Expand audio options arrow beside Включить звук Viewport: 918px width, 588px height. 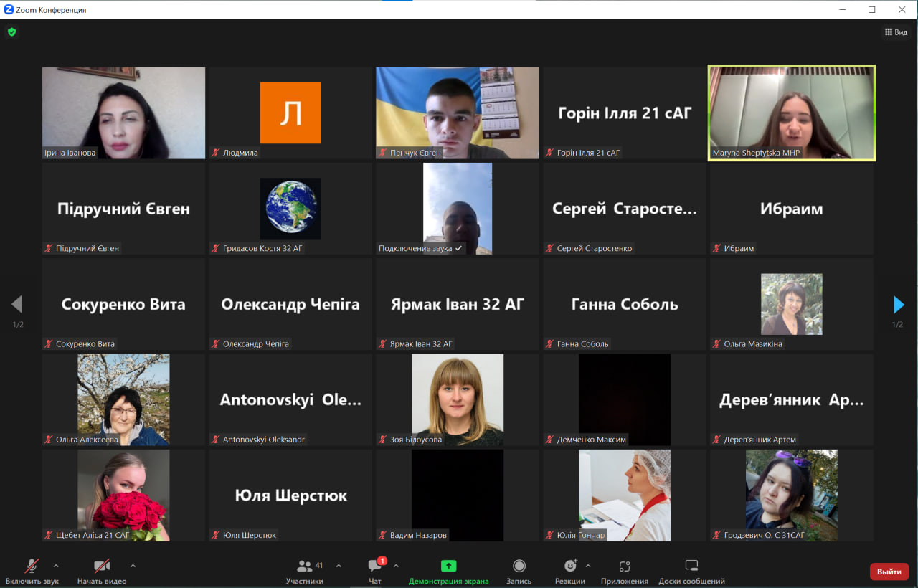(x=56, y=566)
